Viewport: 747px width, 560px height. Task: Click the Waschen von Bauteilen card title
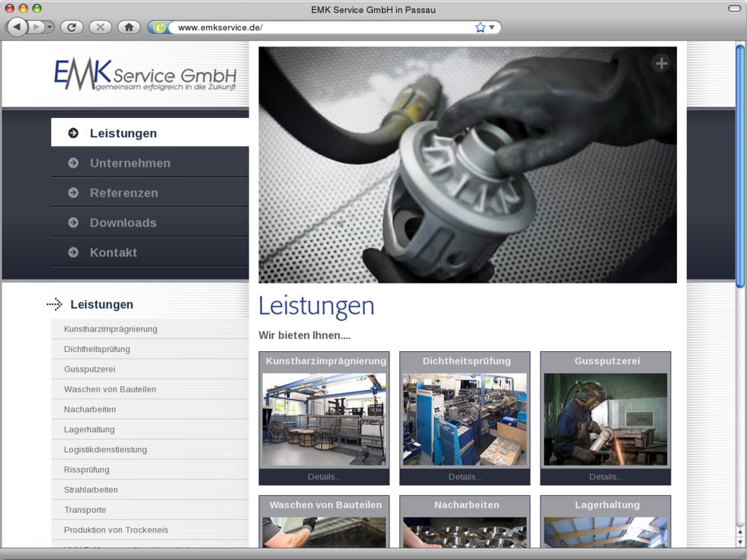325,504
